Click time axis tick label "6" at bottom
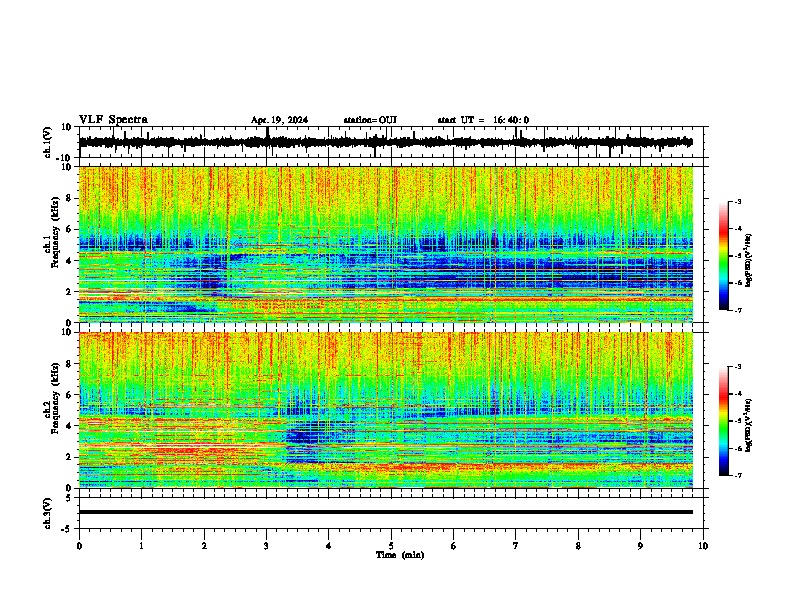 (453, 546)
